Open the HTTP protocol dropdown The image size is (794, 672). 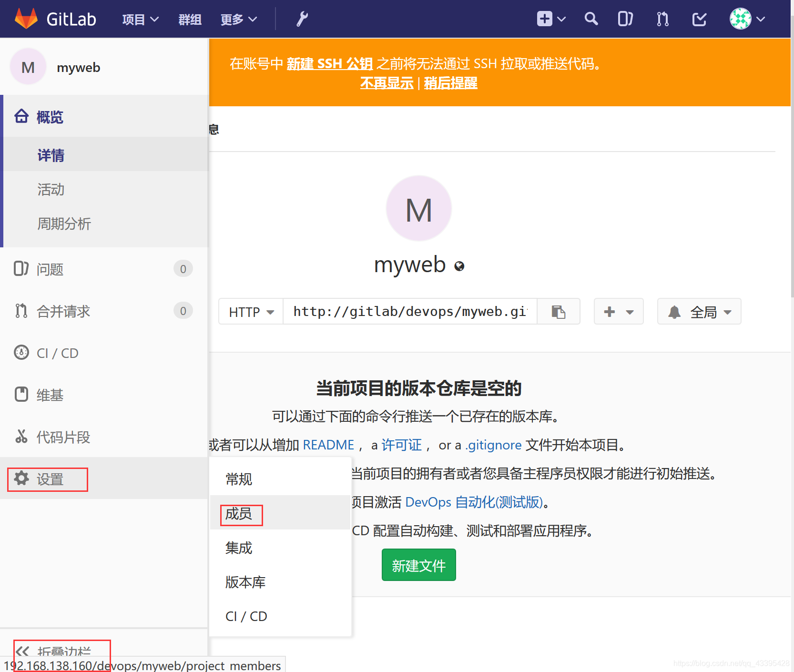tap(251, 312)
